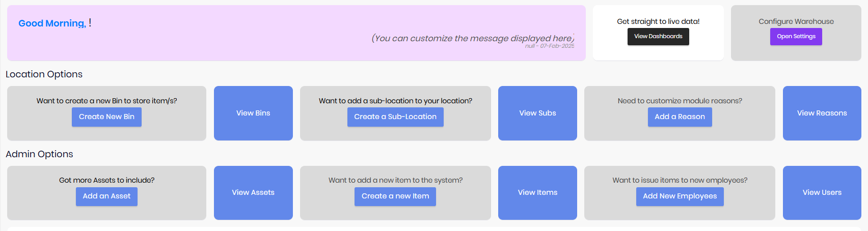Viewport: 868px width, 231px height.
Task: Click Create a new Item button
Action: [395, 196]
